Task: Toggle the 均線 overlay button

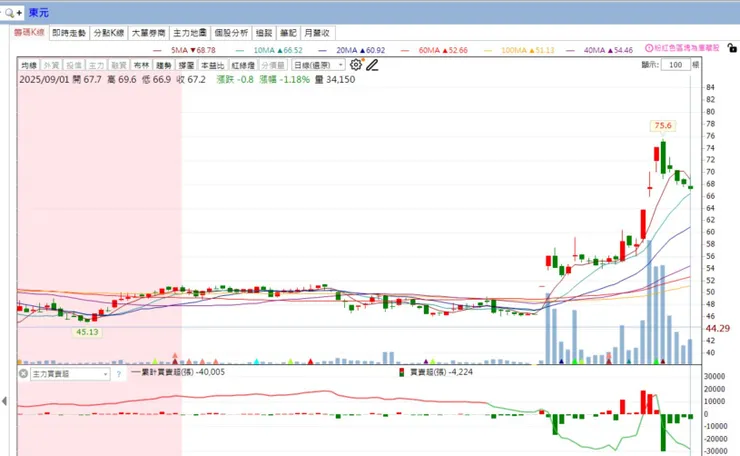Action: (x=29, y=65)
